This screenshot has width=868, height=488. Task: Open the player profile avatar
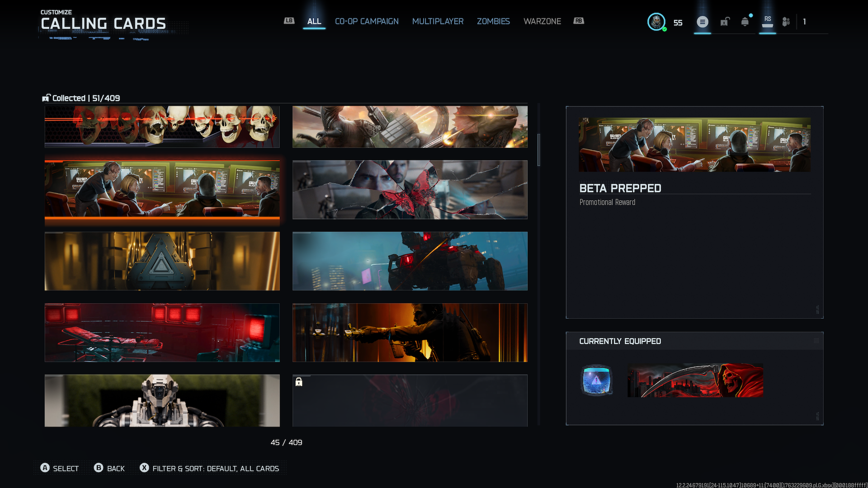coord(656,22)
